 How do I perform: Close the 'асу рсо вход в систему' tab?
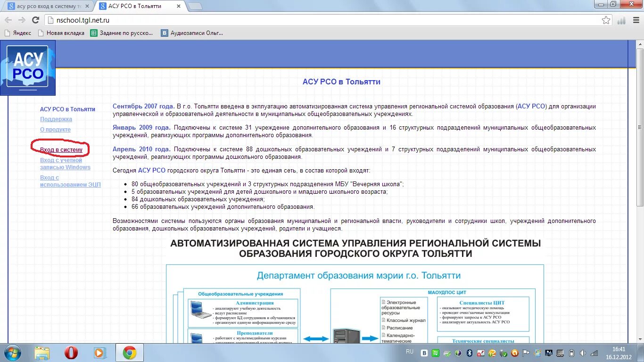(86, 6)
